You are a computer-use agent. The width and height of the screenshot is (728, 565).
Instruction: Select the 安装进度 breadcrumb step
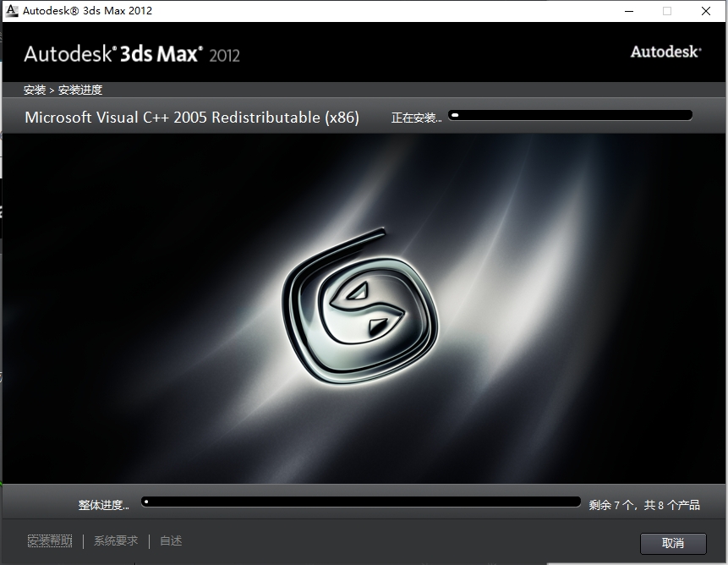(x=82, y=89)
